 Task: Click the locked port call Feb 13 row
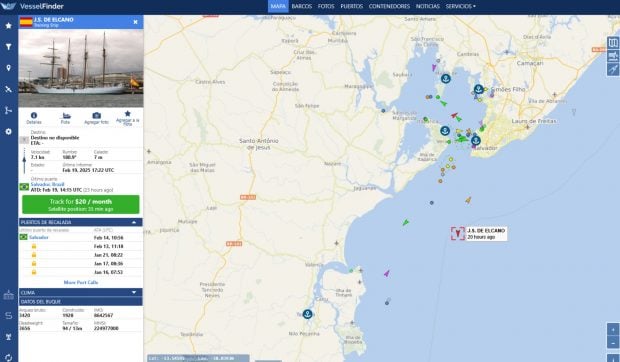click(81, 246)
